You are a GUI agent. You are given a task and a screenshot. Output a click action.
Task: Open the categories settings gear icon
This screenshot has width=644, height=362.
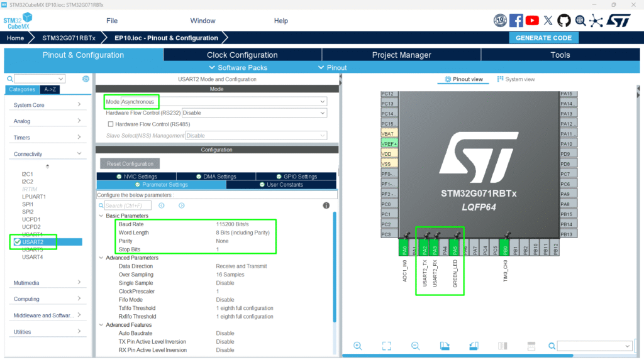click(x=86, y=79)
